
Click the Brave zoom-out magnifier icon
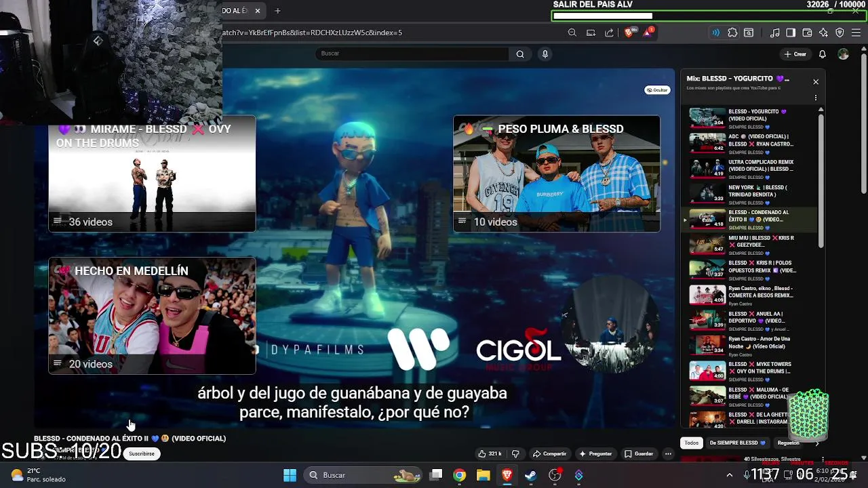[x=572, y=33]
